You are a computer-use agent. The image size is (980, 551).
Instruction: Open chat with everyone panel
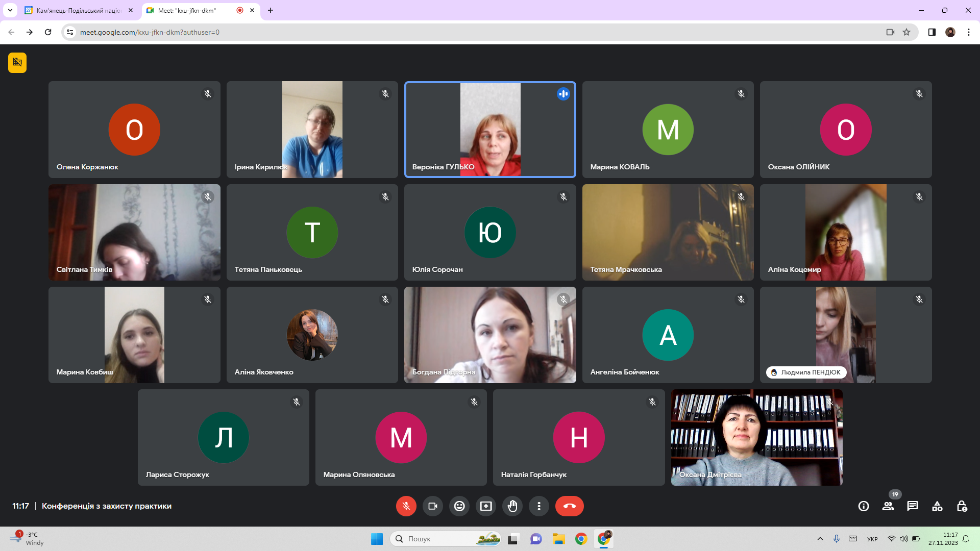[x=913, y=506]
